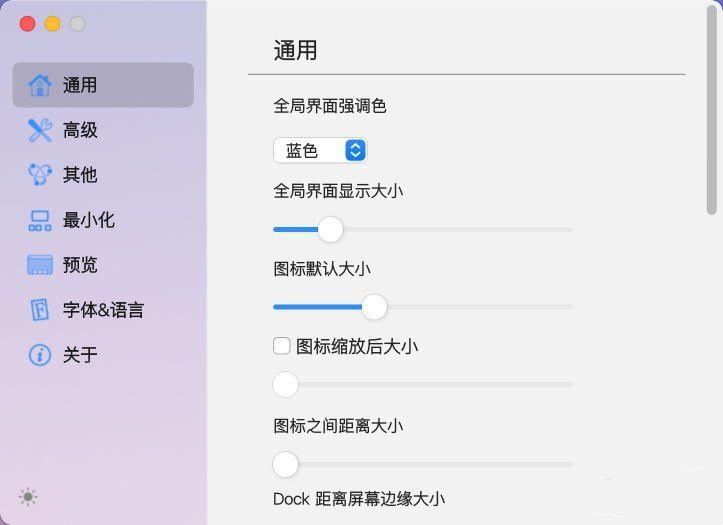This screenshot has width=723, height=525.
Task: Click the vertical scrollbar on the right
Action: (x=712, y=110)
